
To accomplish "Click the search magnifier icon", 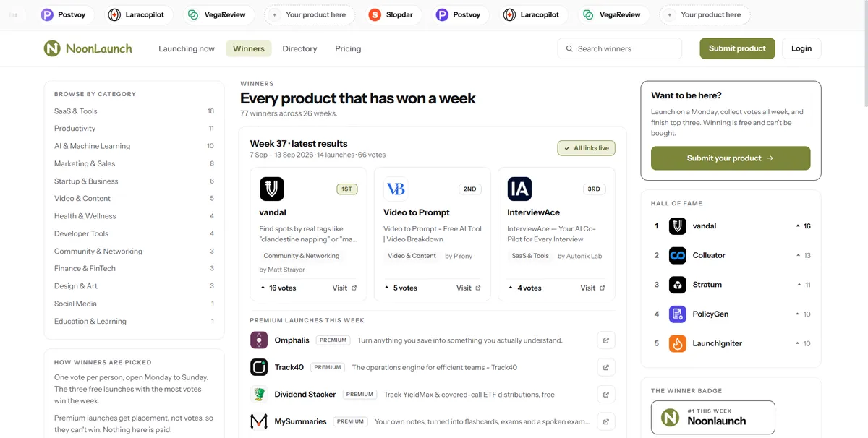I will (570, 49).
